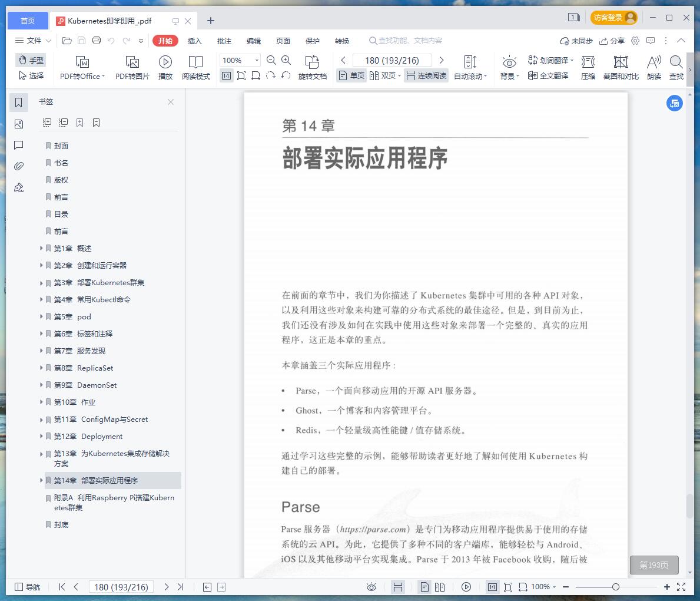Adjust the zoom slider handle

616,587
